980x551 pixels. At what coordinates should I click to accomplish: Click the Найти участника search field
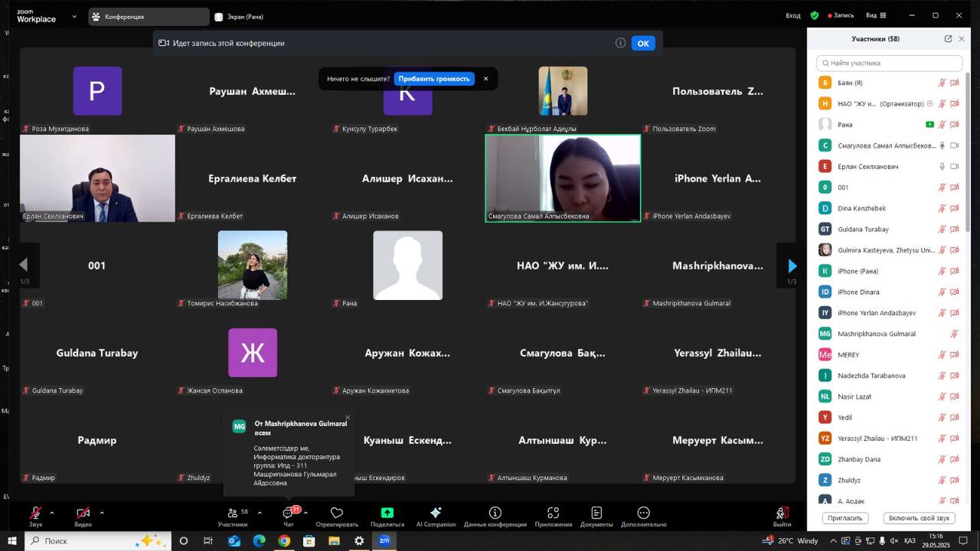tap(890, 63)
